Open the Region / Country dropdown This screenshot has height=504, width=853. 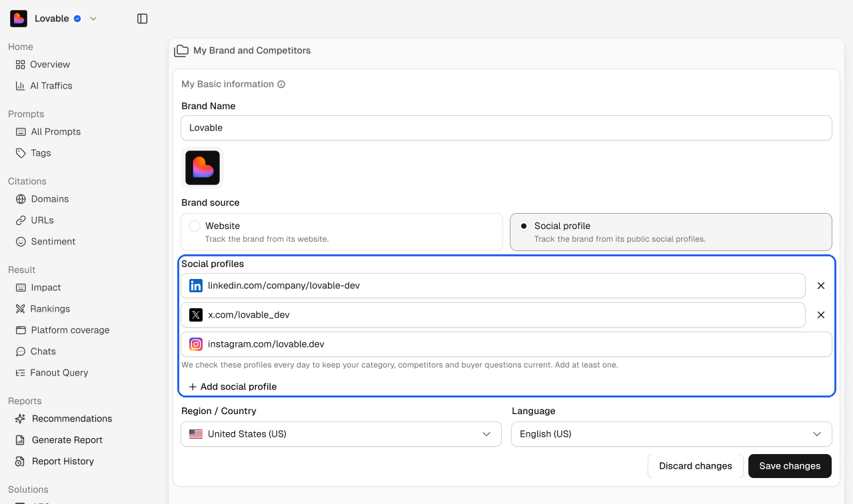pos(341,434)
